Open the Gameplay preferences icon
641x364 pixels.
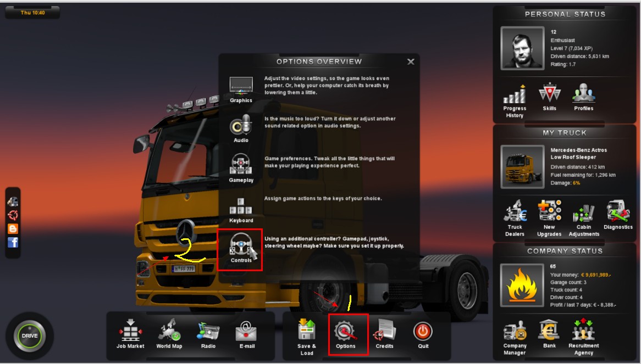click(241, 164)
